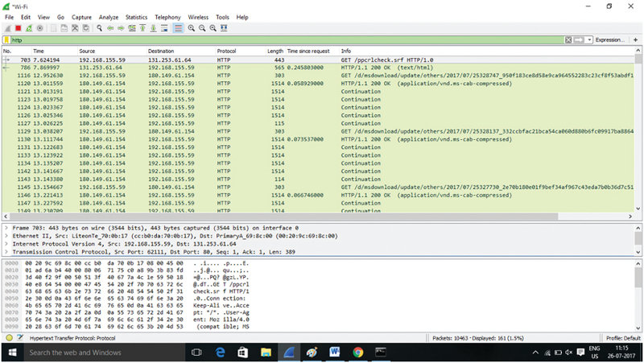Open the Statistics menu

click(x=136, y=16)
